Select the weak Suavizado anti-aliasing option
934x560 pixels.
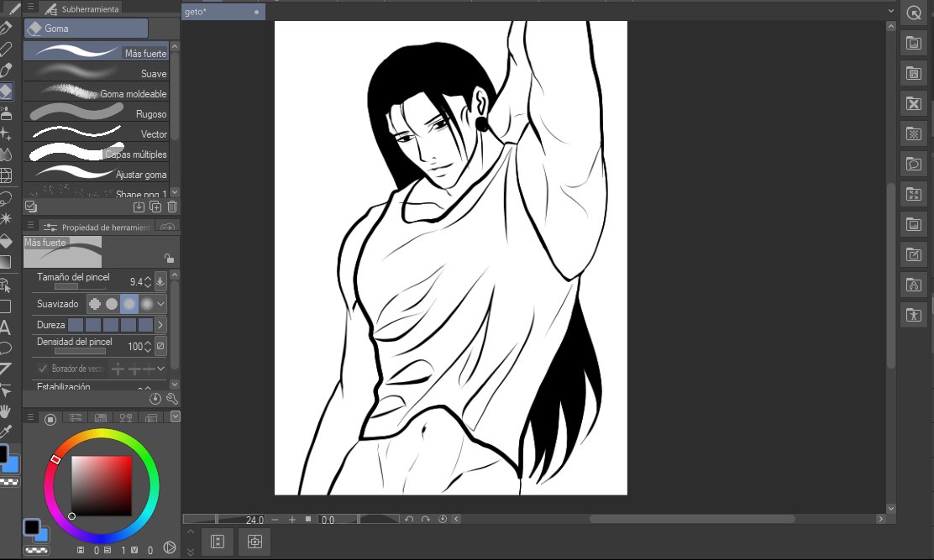coord(112,303)
